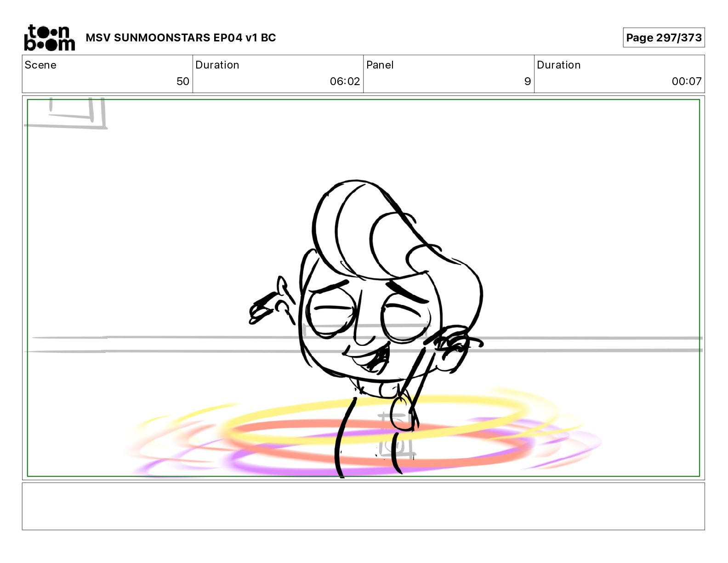Click the panel duration value '00:07'
Image resolution: width=728 pixels, height=563 pixels.
(x=686, y=81)
